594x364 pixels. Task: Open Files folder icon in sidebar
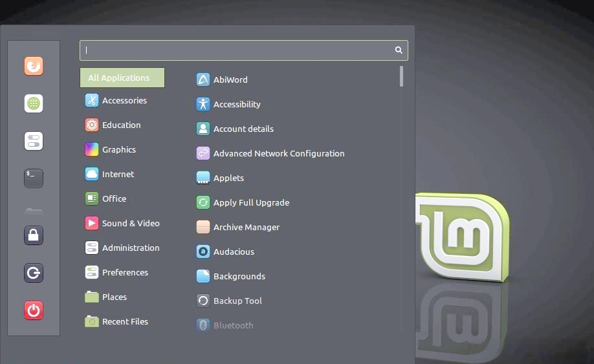34,210
